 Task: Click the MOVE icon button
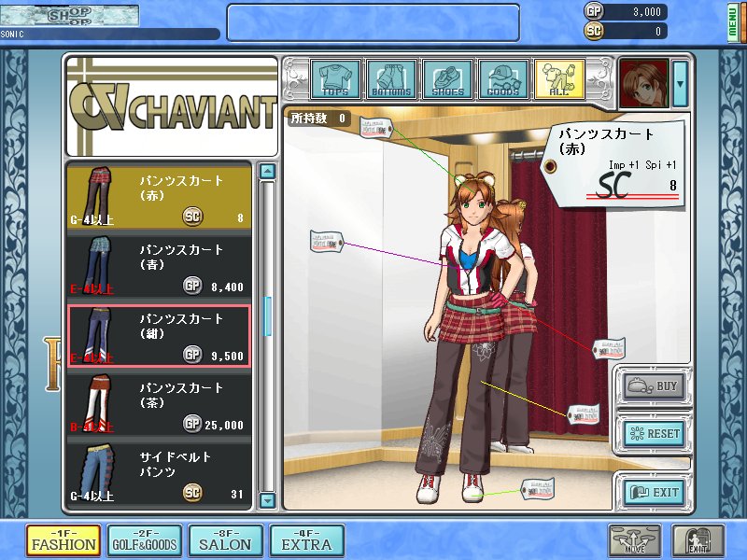pos(635,541)
